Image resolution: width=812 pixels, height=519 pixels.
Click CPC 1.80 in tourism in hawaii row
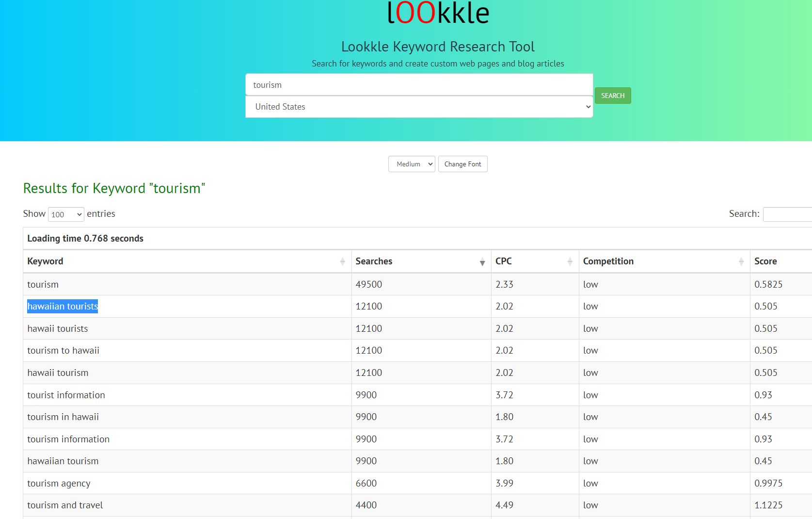504,417
